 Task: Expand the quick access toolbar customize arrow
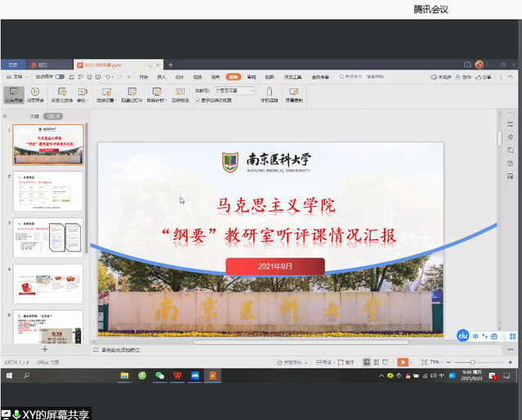[x=129, y=77]
